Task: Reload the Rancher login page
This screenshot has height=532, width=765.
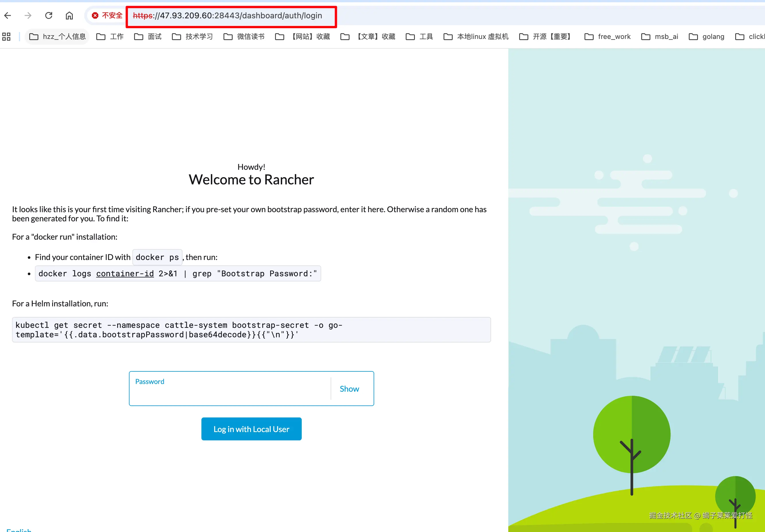Action: (49, 16)
